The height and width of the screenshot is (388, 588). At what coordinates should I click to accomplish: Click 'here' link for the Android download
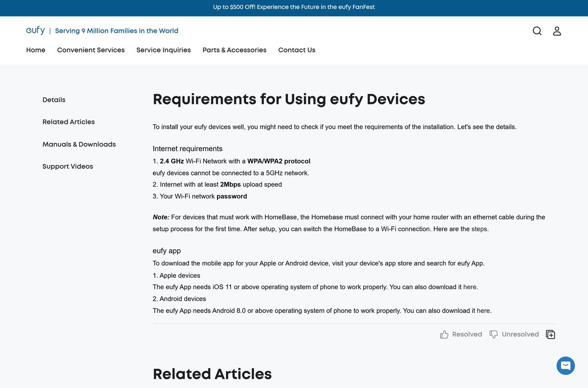click(x=483, y=311)
